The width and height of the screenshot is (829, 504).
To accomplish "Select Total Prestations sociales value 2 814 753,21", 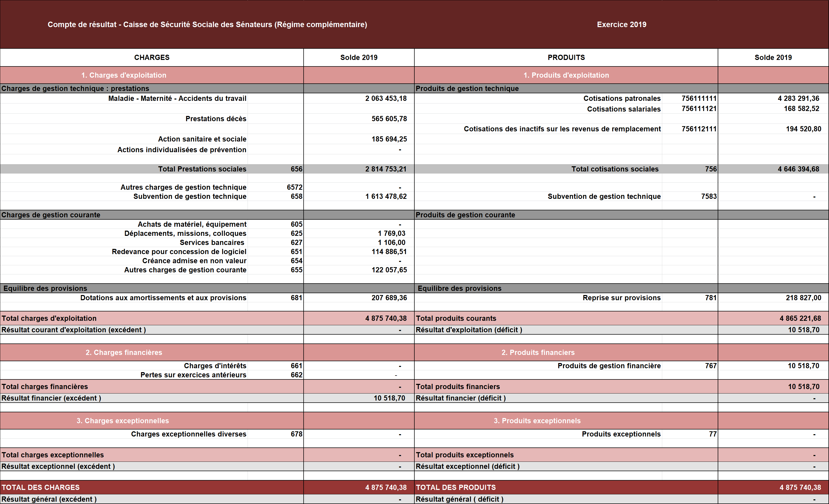I will click(385, 169).
